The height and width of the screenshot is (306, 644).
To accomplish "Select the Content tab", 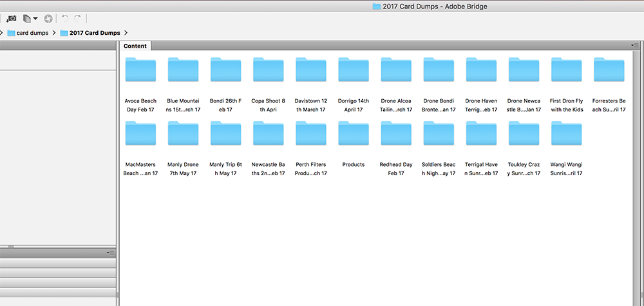I will click(135, 46).
